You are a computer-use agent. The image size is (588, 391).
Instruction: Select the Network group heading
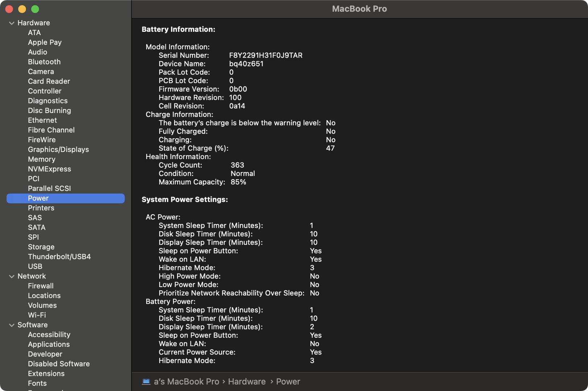pos(31,276)
